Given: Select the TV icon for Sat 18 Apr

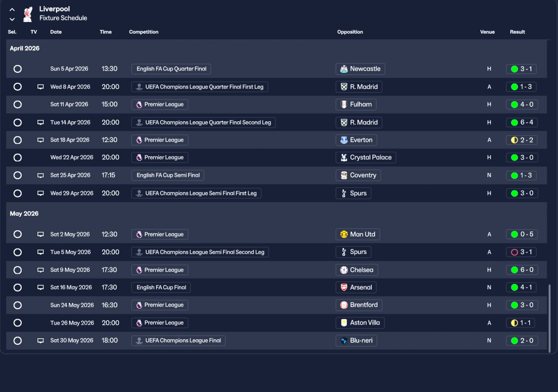Looking at the screenshot, I should click(41, 140).
